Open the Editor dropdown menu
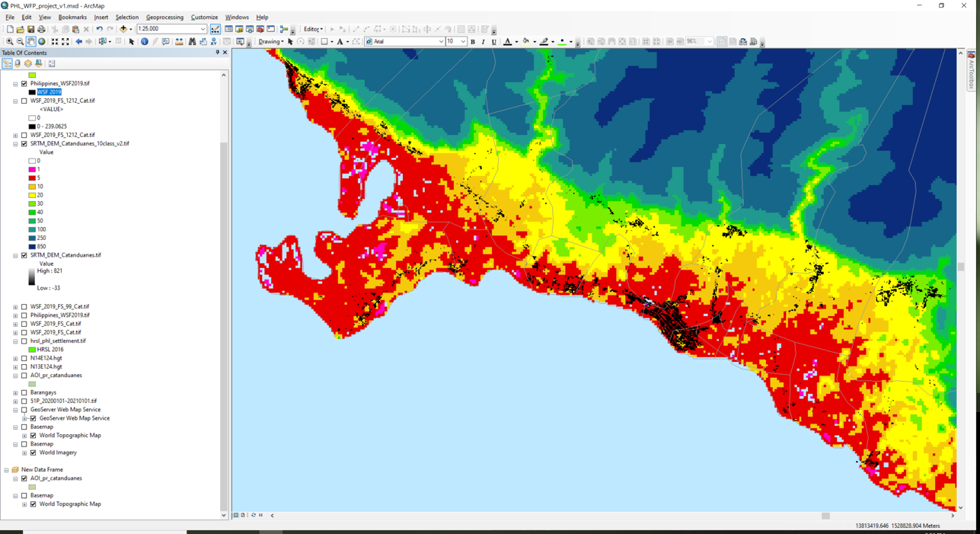 313,29
